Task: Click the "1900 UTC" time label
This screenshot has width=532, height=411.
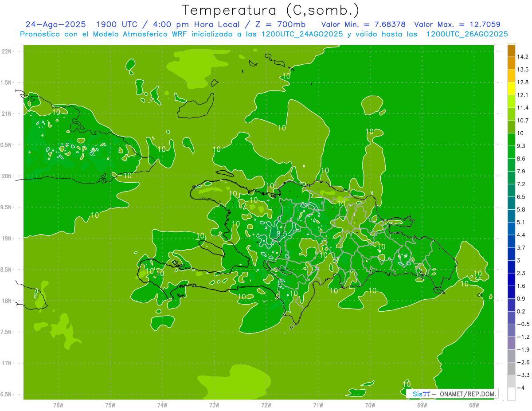Action: (117, 24)
